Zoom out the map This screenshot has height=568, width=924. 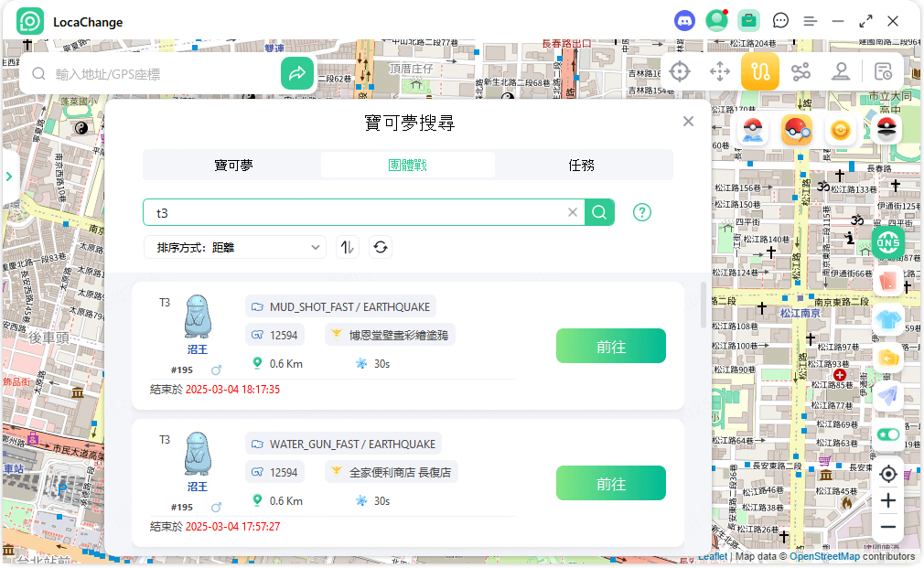tap(888, 528)
